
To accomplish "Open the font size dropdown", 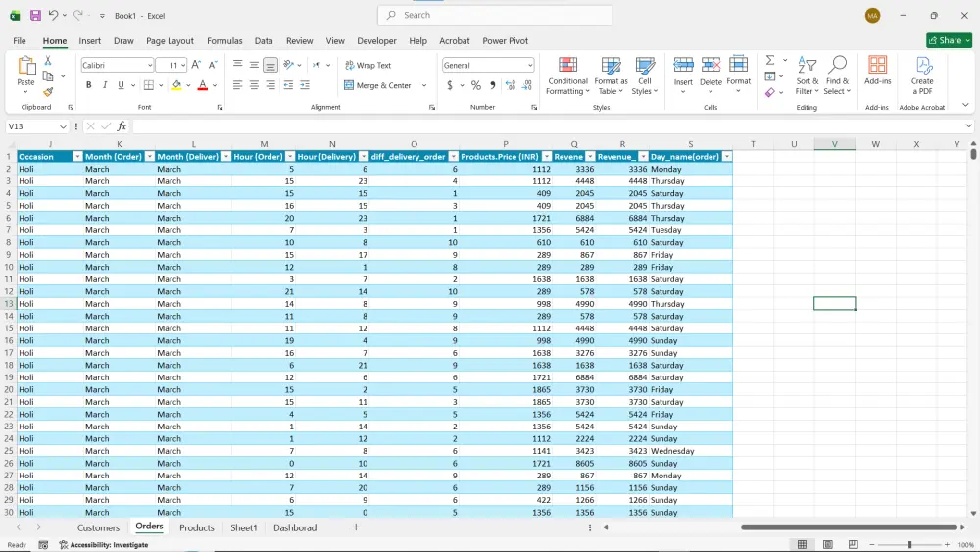I will click(x=183, y=65).
